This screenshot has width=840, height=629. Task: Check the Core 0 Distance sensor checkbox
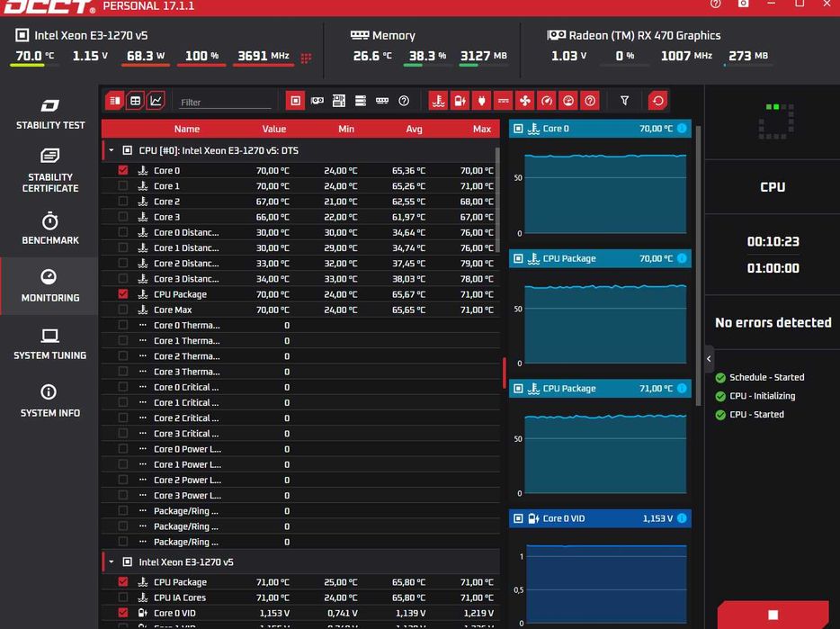[x=122, y=232]
